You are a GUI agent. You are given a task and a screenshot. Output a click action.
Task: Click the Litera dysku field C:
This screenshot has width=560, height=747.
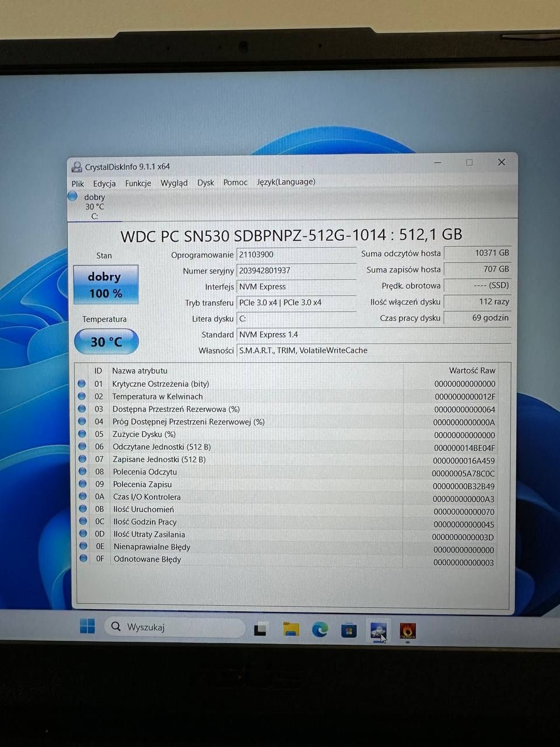296,319
